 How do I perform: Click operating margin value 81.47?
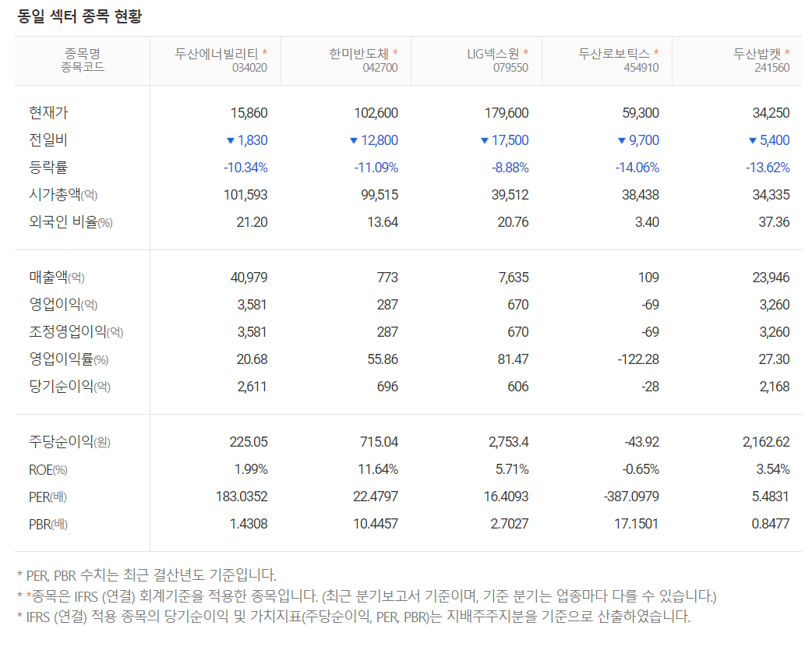tap(514, 359)
